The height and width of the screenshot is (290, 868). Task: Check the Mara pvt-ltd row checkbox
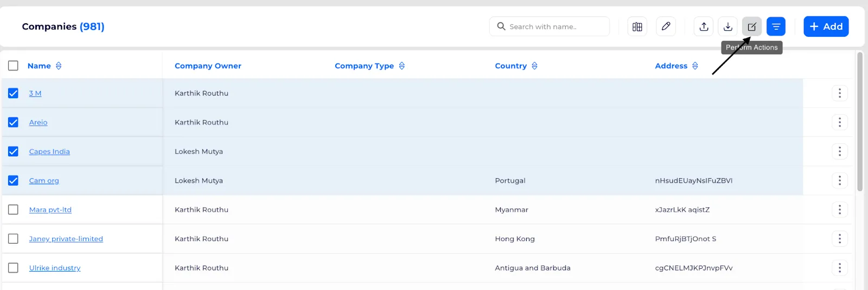[x=14, y=210]
